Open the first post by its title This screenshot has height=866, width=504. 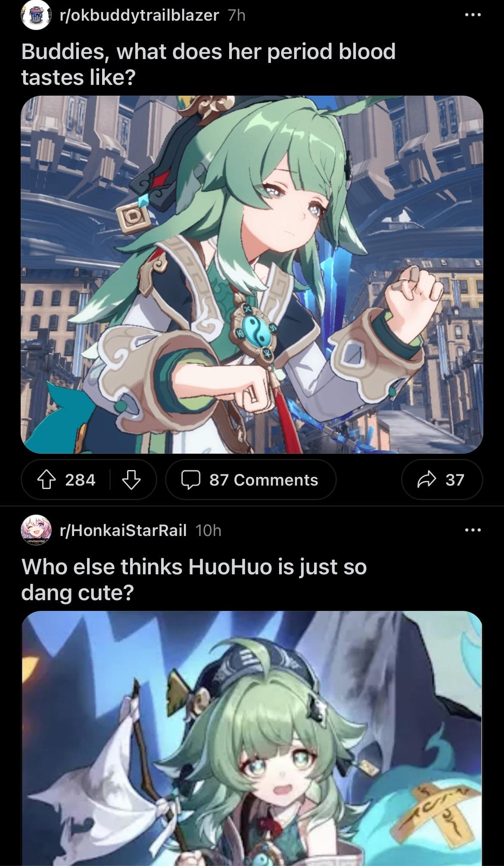point(208,64)
